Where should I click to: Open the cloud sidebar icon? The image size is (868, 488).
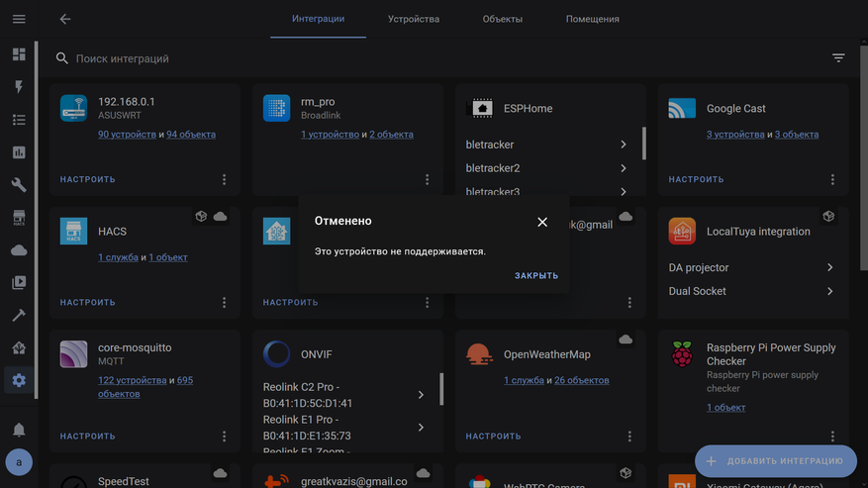click(19, 250)
